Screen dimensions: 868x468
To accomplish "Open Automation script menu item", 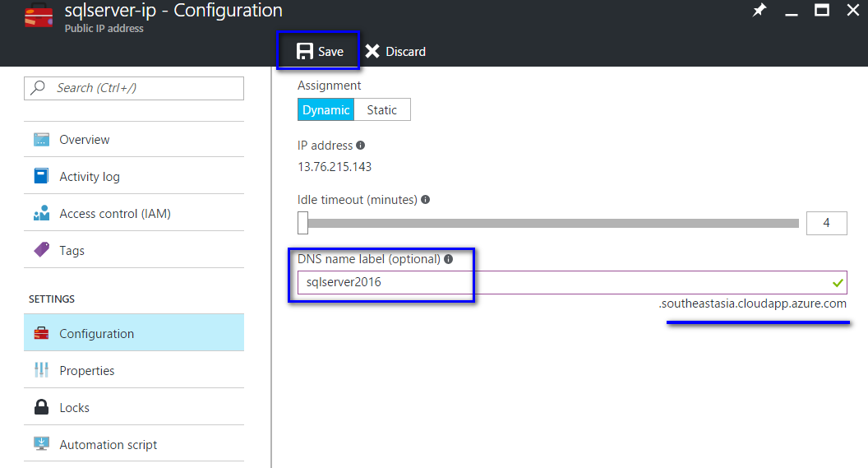I will (x=134, y=444).
